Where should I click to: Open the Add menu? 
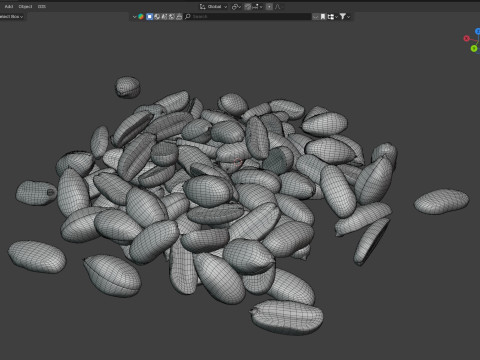[9, 6]
